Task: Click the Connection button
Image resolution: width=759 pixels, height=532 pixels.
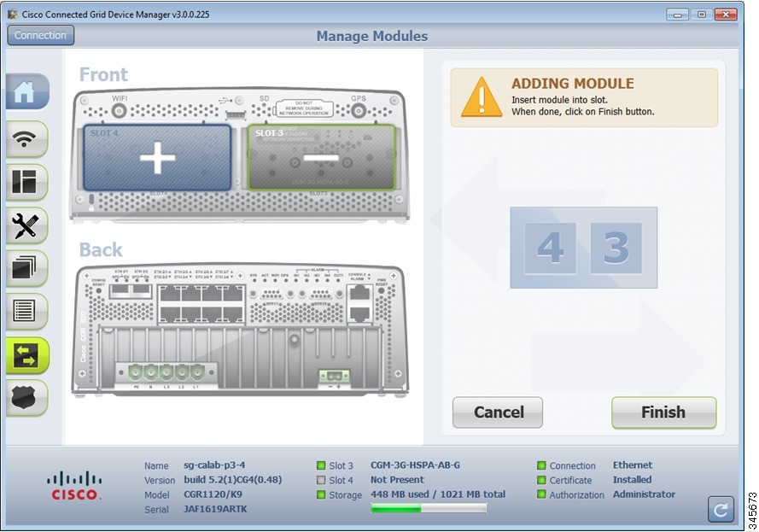Action: (41, 35)
